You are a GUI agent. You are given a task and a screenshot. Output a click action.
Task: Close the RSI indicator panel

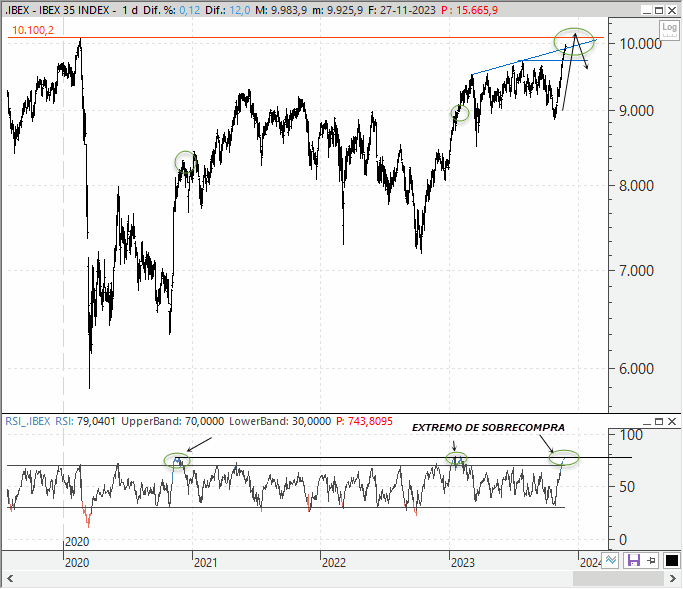[x=672, y=422]
